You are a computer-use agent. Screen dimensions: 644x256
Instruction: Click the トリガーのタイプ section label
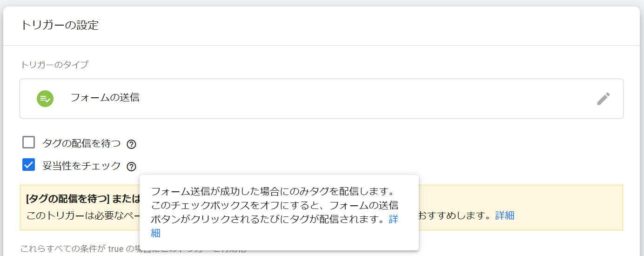point(54,65)
